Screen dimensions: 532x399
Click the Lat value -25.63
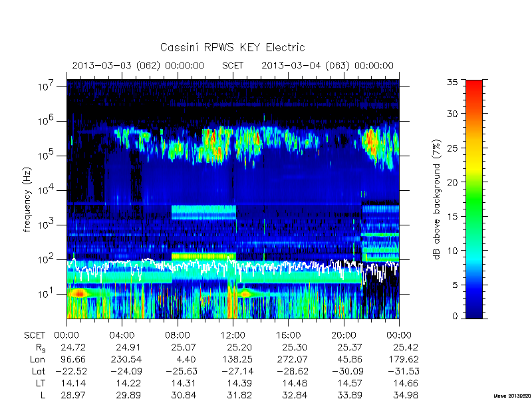click(x=182, y=371)
